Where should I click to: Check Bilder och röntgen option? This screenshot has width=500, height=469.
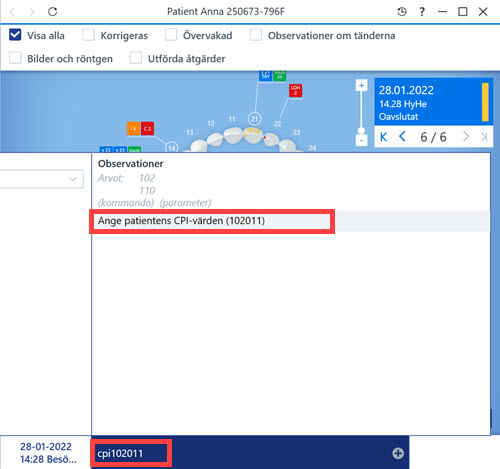[15, 58]
